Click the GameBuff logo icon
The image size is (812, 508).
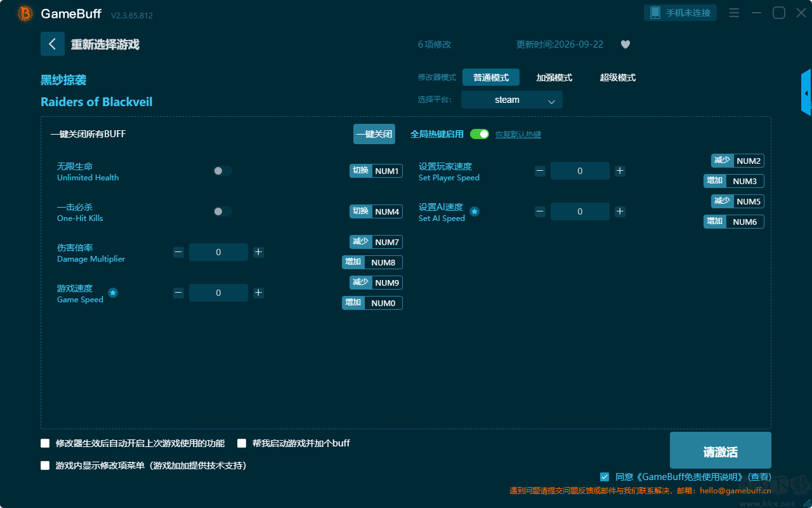click(x=25, y=13)
